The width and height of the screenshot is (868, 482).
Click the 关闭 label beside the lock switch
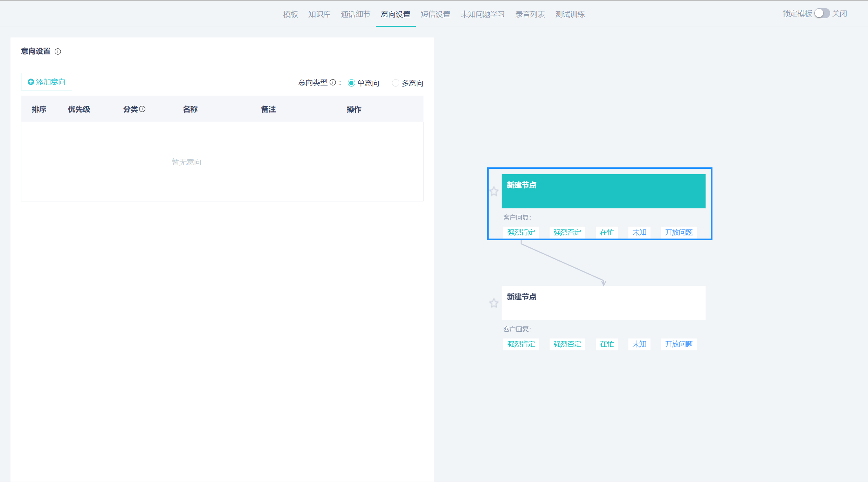pyautogui.click(x=840, y=14)
